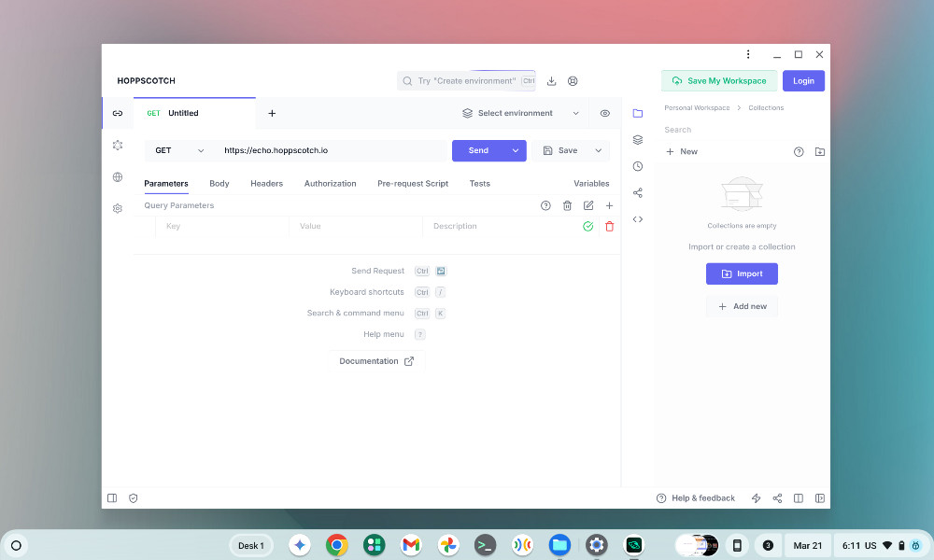Open Files app from the shelf
The image size is (934, 560).
pos(559,545)
